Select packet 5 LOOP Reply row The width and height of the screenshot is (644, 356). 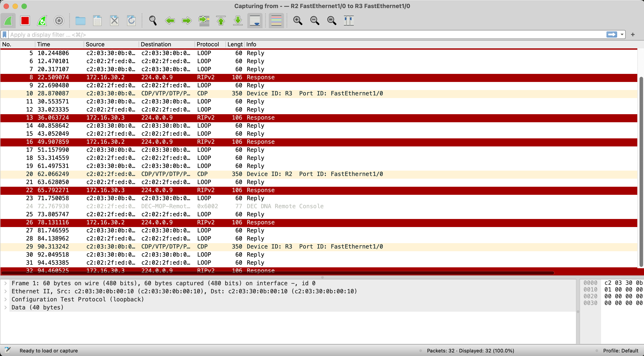[319, 53]
